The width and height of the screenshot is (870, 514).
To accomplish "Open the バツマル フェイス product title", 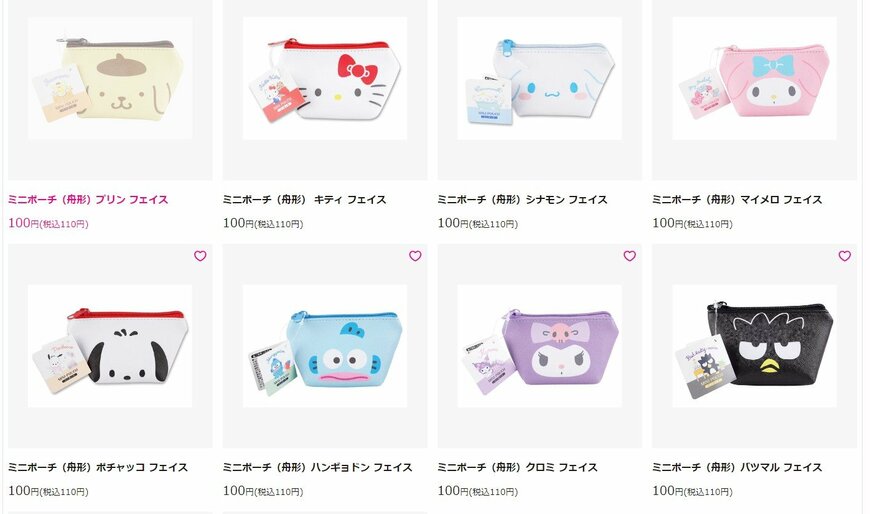I will 737,467.
